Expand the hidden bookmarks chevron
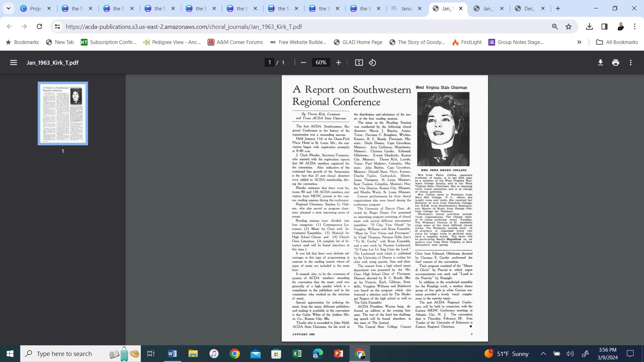The height and width of the screenshot is (362, 644). (x=579, y=42)
